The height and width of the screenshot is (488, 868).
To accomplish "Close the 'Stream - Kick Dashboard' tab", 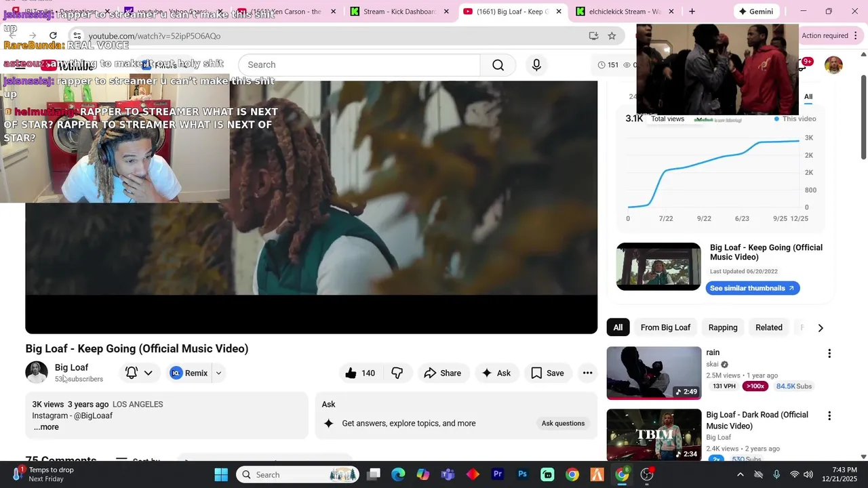I will [446, 12].
